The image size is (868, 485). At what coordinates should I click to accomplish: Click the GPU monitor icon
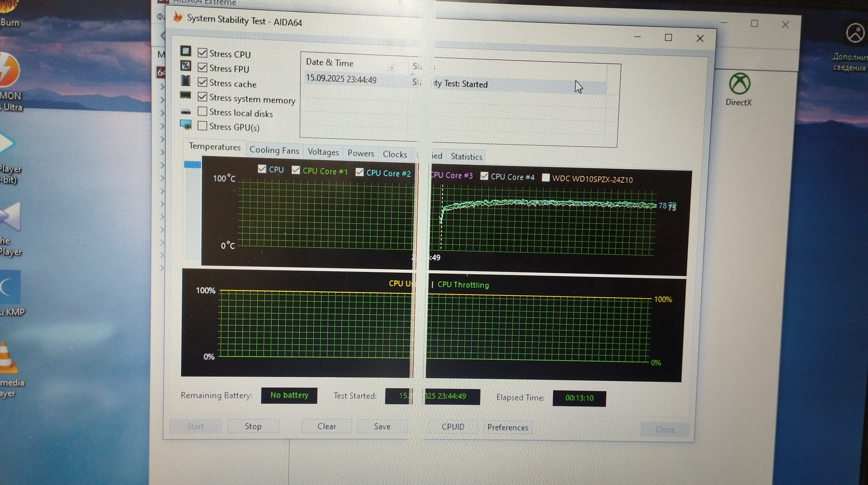[186, 124]
